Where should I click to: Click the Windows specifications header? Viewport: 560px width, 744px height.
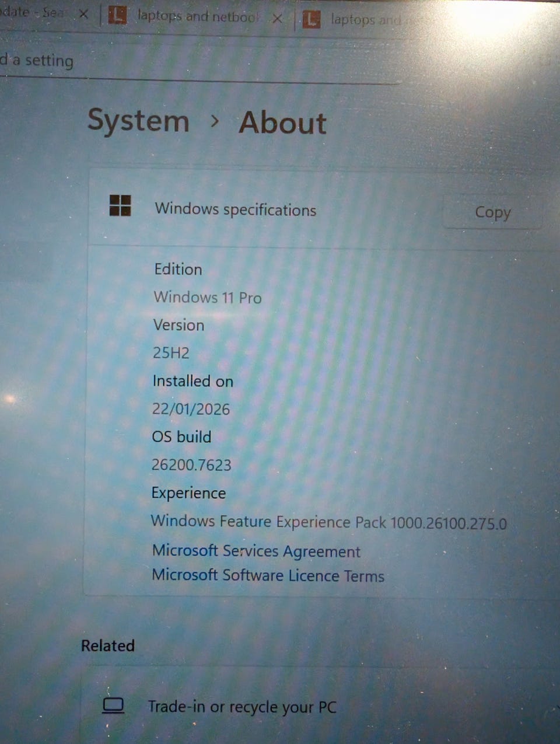(235, 209)
